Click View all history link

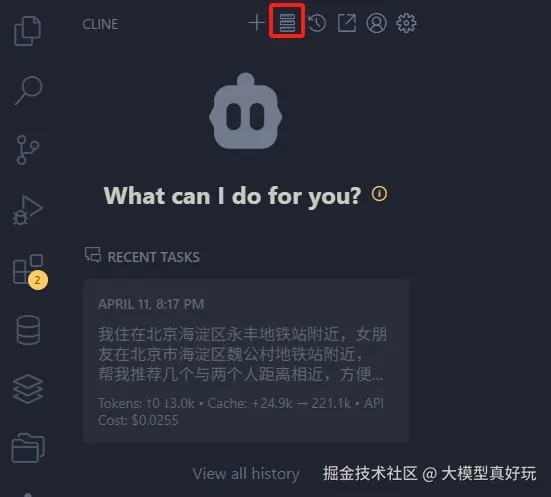pyautogui.click(x=246, y=474)
